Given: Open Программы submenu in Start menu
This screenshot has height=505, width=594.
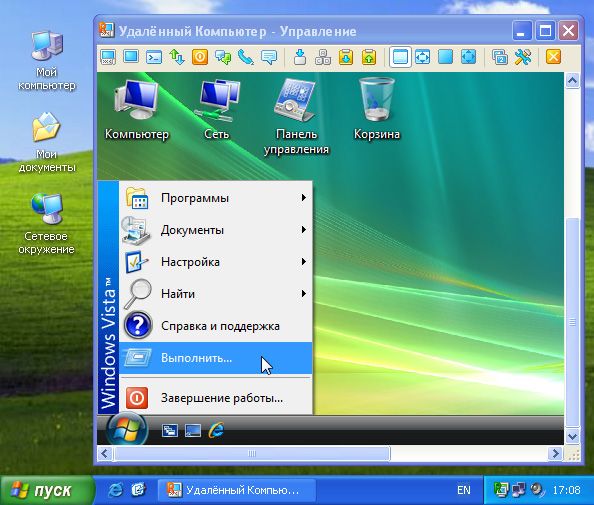Looking at the screenshot, I should (216, 198).
